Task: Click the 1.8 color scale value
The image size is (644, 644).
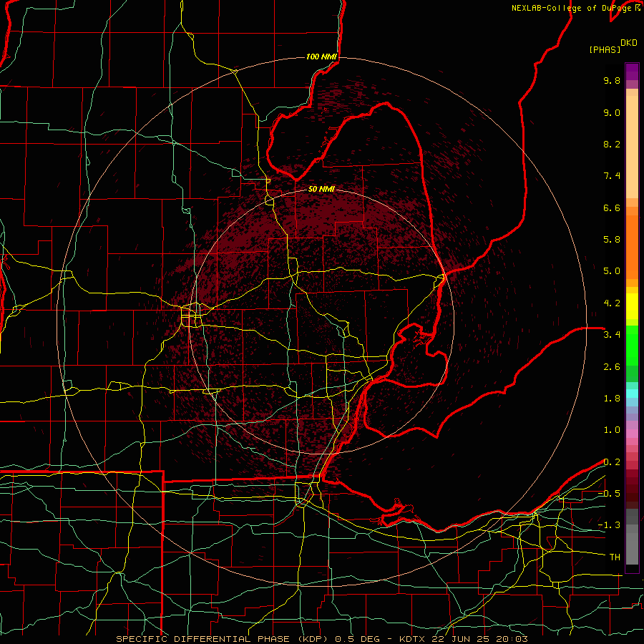Action: click(612, 399)
